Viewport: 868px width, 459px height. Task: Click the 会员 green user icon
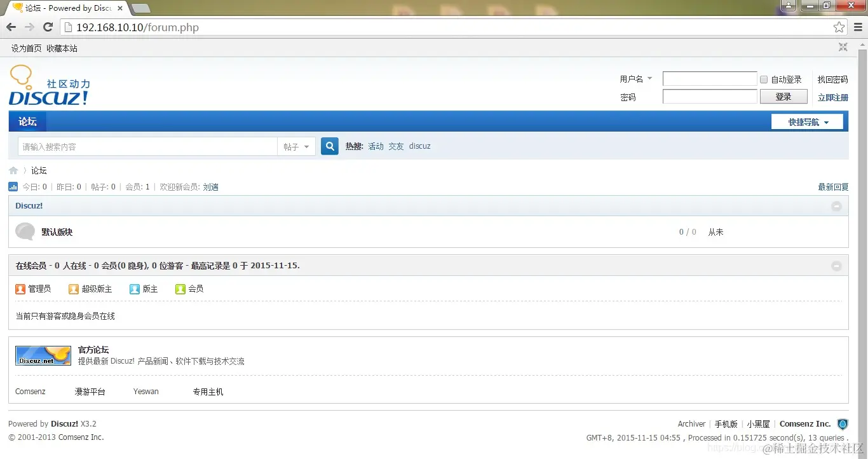coord(180,289)
